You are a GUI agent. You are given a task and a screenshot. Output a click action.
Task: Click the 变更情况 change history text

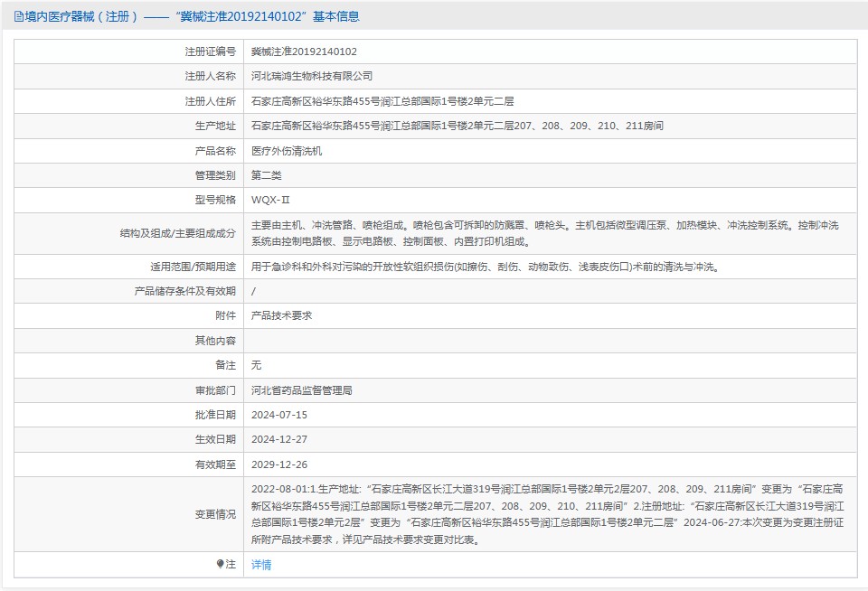[547, 514]
